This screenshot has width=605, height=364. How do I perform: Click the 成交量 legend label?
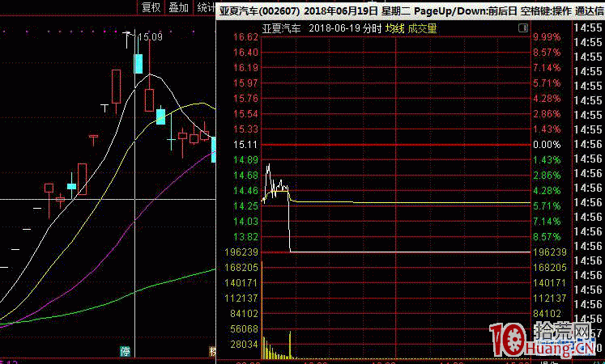click(422, 28)
